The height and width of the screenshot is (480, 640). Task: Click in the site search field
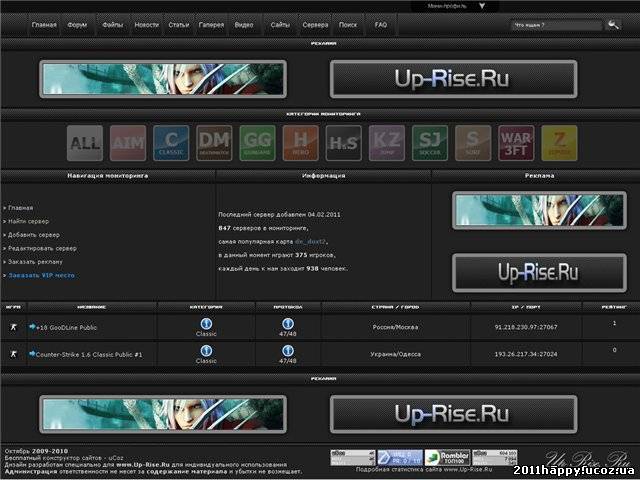pyautogui.click(x=555, y=24)
